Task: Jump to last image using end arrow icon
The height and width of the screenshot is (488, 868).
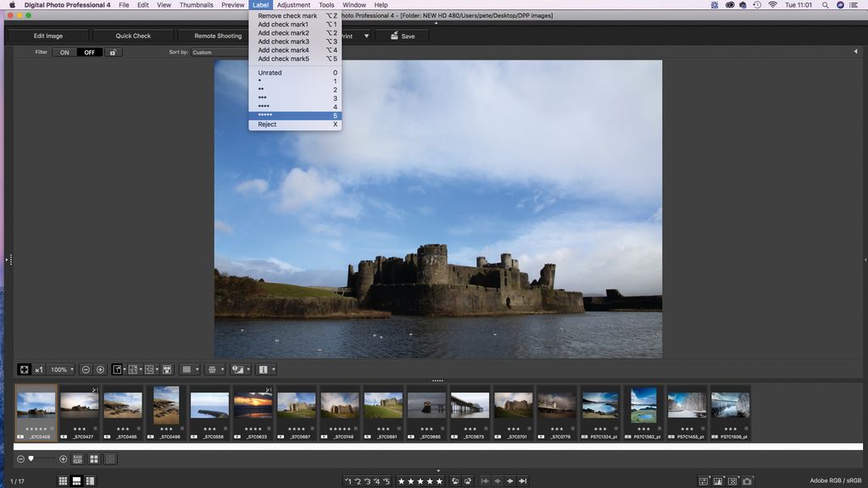Action: tap(522, 480)
